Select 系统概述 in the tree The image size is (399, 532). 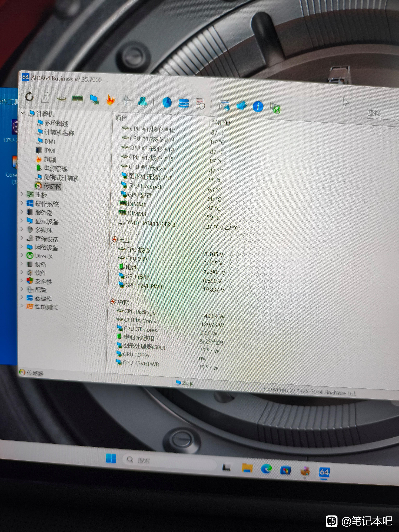(x=53, y=123)
